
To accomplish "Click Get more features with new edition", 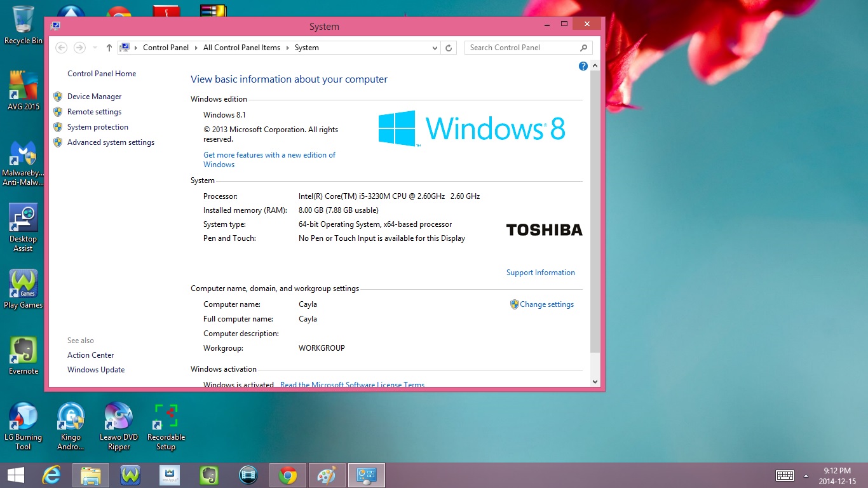I will pos(269,159).
